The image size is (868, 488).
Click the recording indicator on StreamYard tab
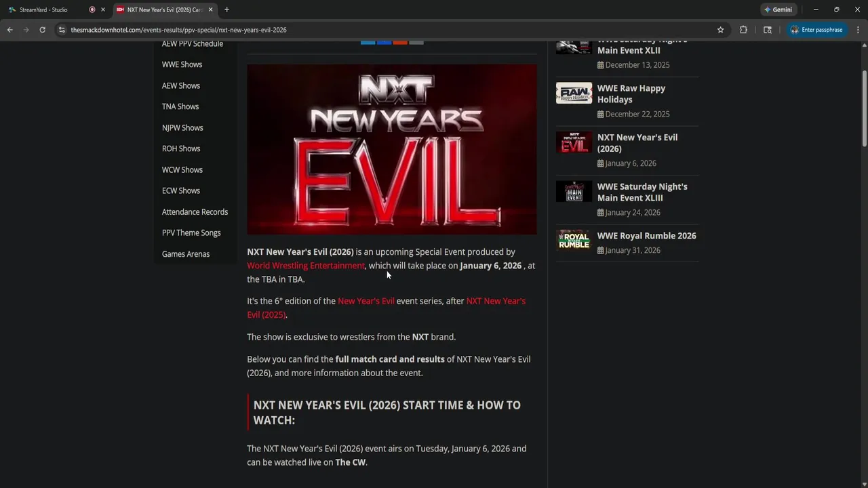92,9
